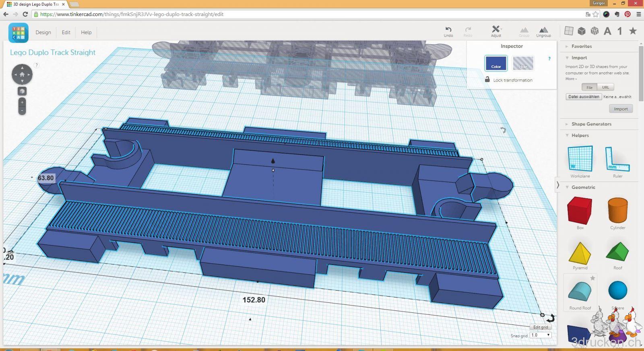Open the Adjust tool
The width and height of the screenshot is (644, 351).
tap(496, 31)
